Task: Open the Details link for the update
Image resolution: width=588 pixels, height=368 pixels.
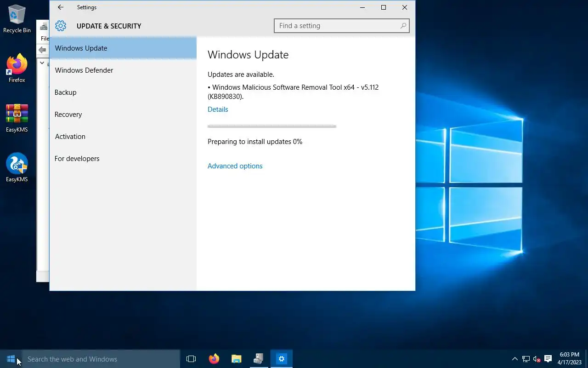Action: point(218,109)
